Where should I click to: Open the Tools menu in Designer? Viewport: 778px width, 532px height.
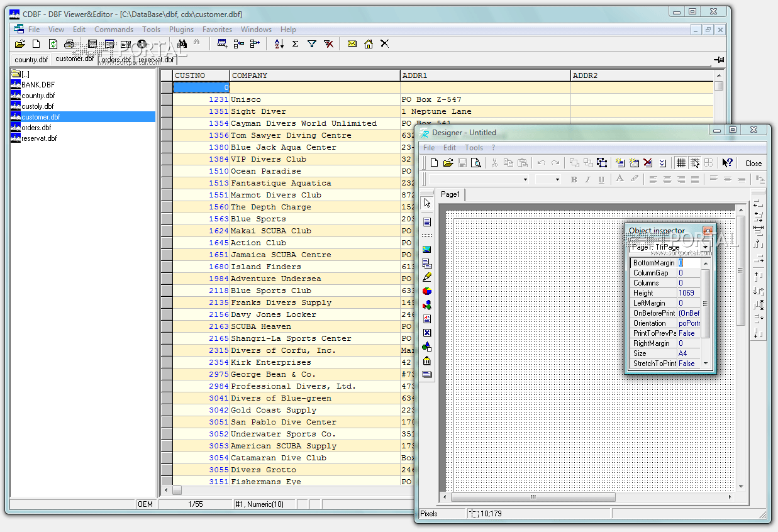pyautogui.click(x=474, y=148)
